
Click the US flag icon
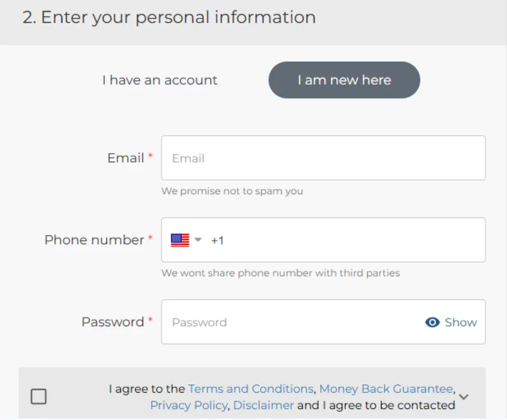(x=180, y=240)
